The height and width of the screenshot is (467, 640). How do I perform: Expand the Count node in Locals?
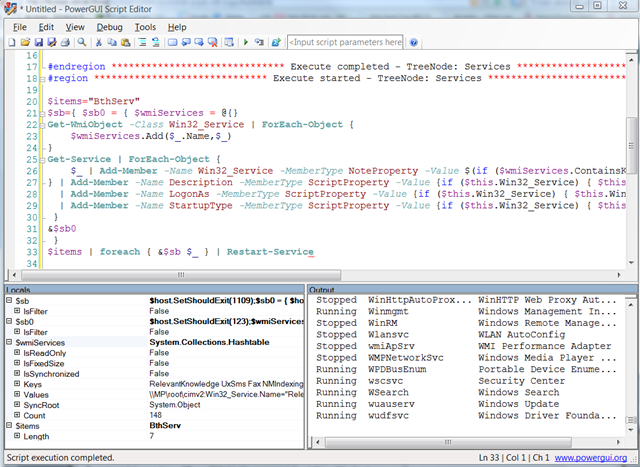[x=17, y=415]
